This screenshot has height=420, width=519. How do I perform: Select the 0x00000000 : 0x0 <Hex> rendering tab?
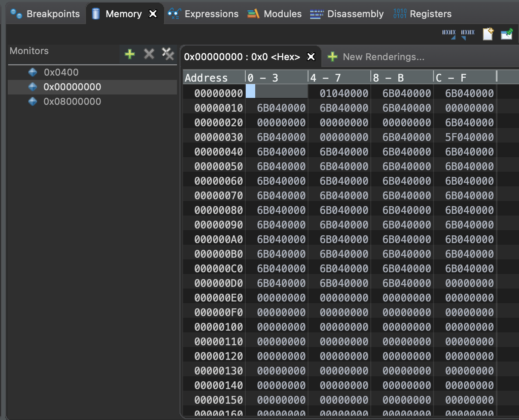(x=242, y=57)
